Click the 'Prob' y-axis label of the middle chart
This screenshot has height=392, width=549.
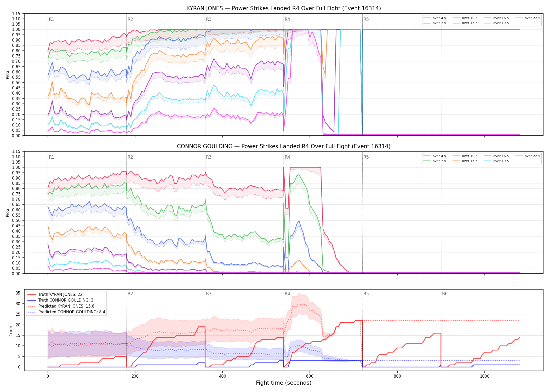click(x=8, y=213)
